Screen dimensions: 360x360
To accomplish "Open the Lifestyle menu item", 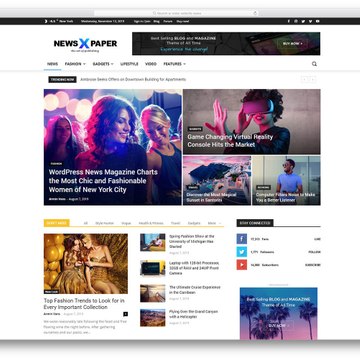I will (x=129, y=64).
